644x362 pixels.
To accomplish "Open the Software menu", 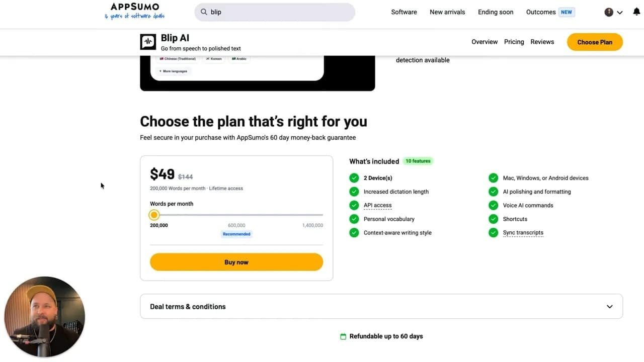I will [x=404, y=12].
